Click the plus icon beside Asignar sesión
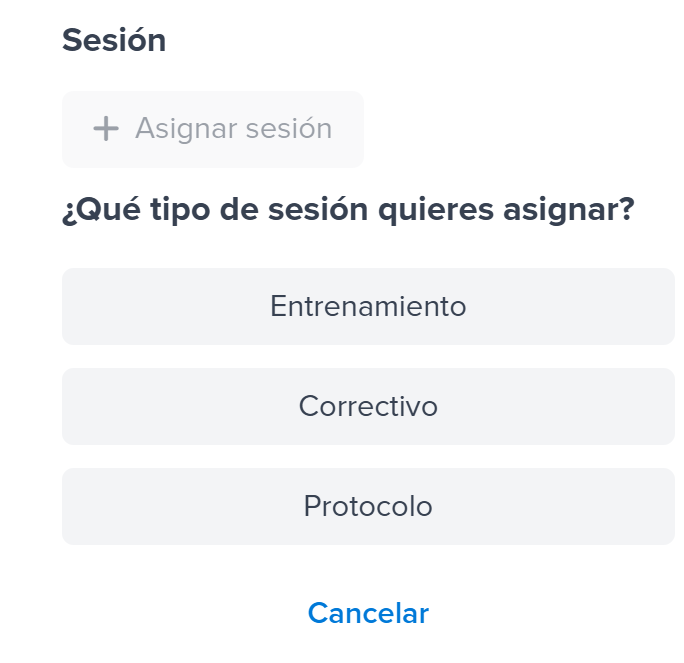The image size is (684, 663). [105, 128]
